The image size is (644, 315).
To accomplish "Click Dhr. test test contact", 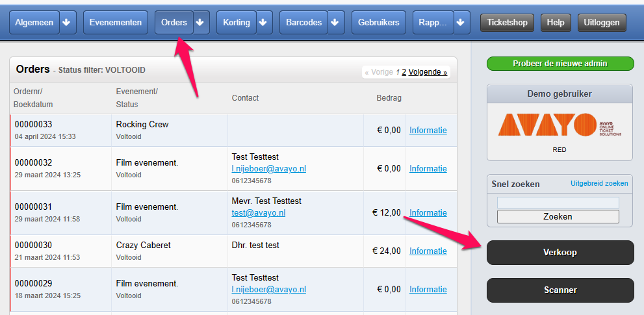I will click(255, 246).
